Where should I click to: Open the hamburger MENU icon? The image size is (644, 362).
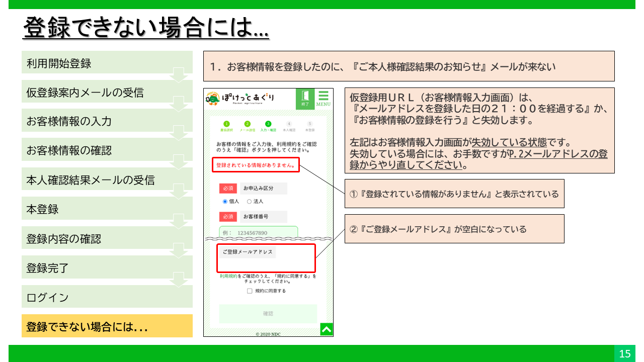point(323,99)
